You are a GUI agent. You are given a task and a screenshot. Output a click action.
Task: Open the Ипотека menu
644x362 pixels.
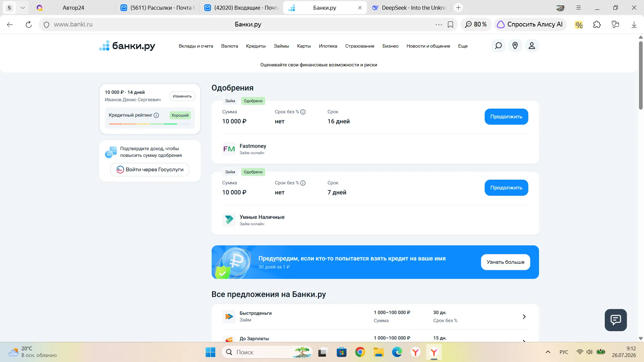(x=328, y=46)
